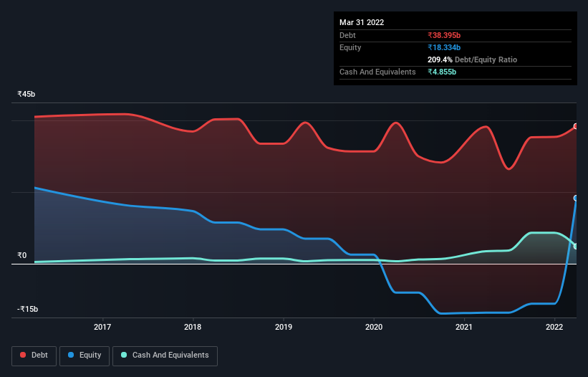Viewport: 588px width, 377px height.
Task: Toggle the Debt series legend button
Action: [34, 355]
